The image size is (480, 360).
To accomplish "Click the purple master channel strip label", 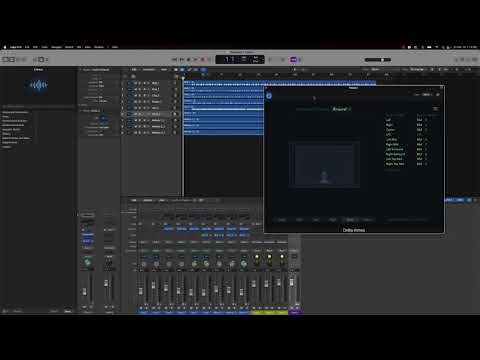I will coord(295,312).
